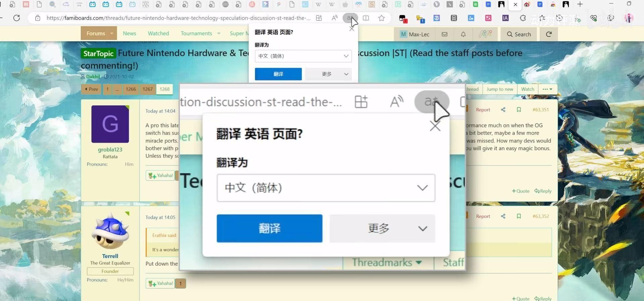Image resolution: width=644 pixels, height=301 pixels.
Task: Open the extension with the red badge
Action: pyautogui.click(x=403, y=18)
